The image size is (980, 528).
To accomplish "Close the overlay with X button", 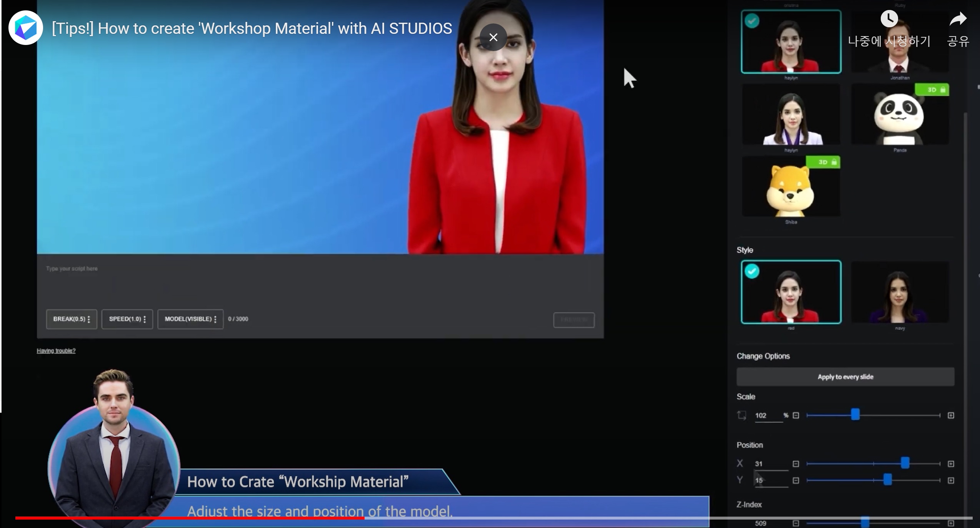I will pos(493,37).
